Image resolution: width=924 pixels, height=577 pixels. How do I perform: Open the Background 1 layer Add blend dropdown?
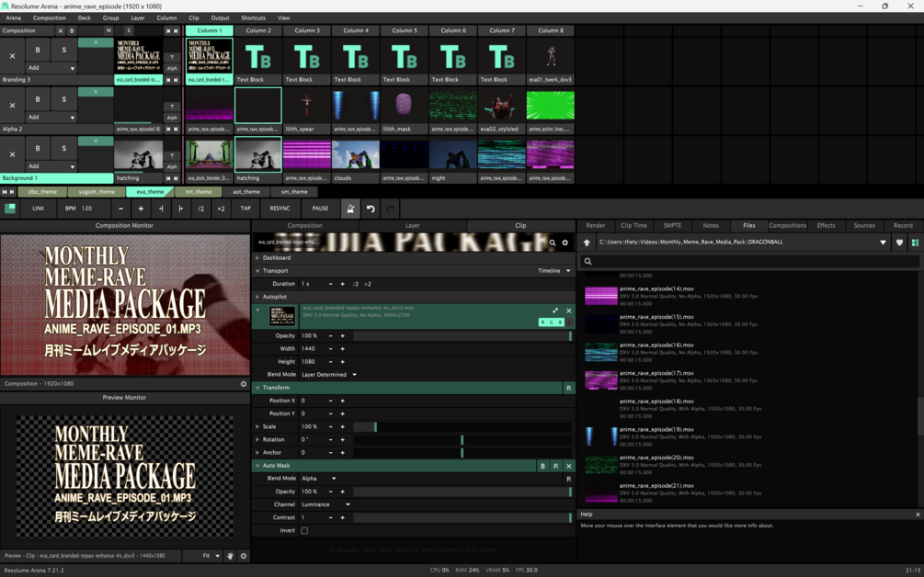[51, 166]
